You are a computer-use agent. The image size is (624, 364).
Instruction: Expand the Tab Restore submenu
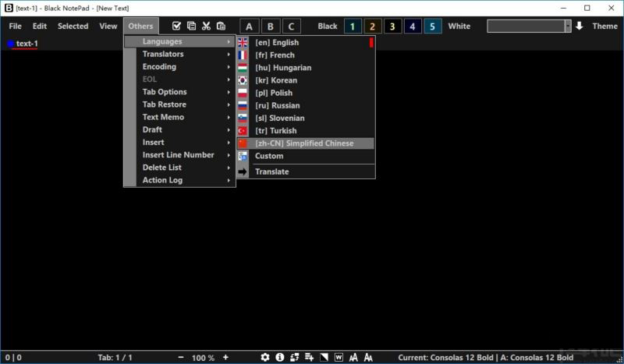pyautogui.click(x=180, y=104)
